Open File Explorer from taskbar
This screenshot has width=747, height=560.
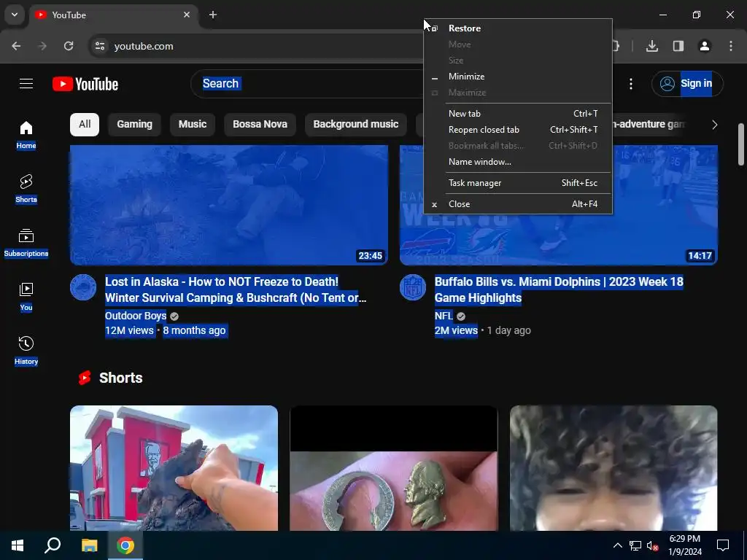[89, 545]
